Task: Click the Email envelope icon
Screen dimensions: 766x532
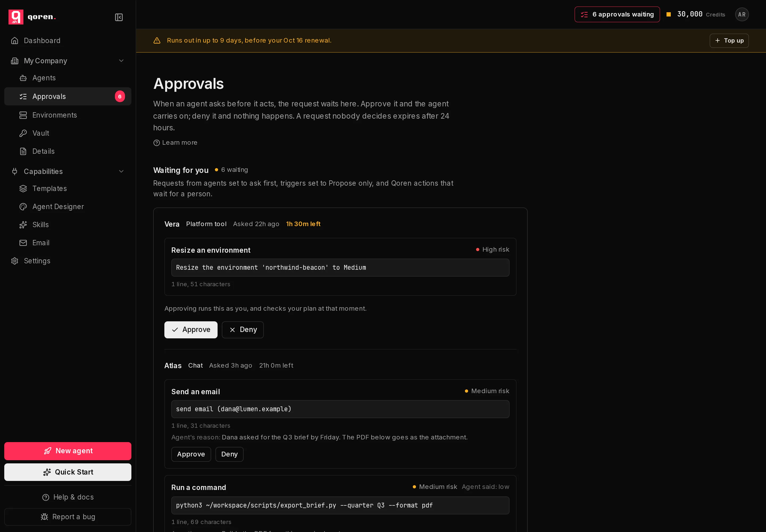Action: click(x=23, y=243)
